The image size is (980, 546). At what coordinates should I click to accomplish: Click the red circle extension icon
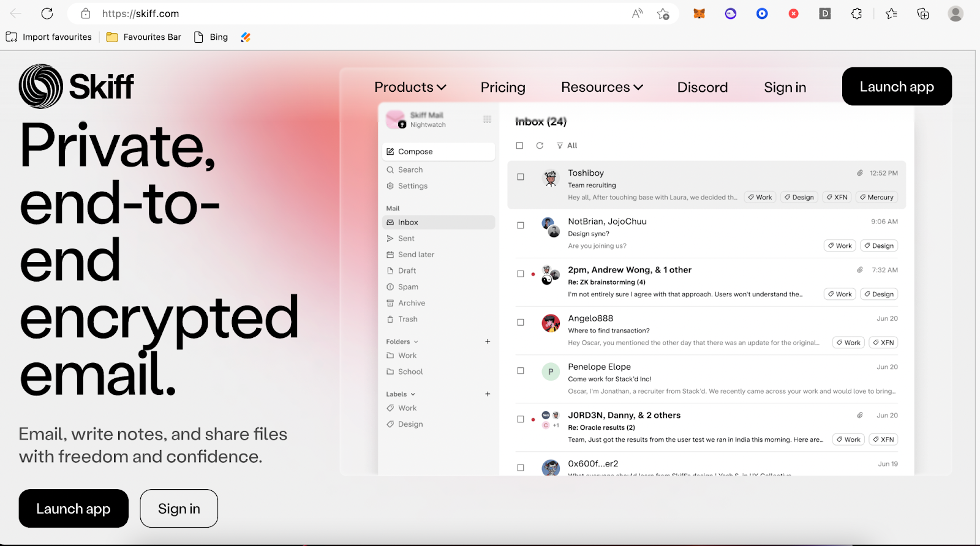pos(793,13)
